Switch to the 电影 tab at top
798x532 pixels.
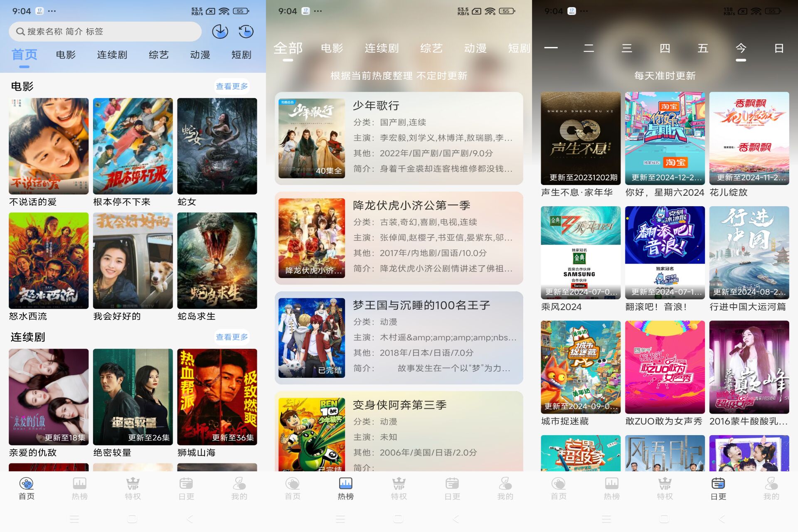point(66,54)
